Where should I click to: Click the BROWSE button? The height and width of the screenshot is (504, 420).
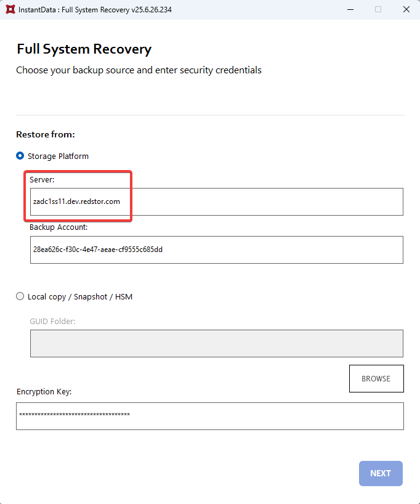point(376,379)
